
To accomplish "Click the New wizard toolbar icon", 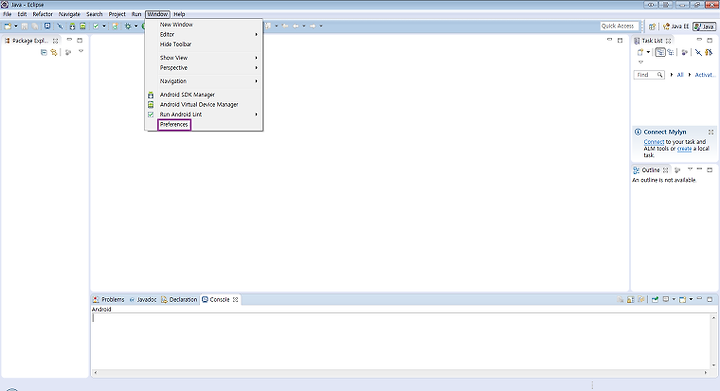I will coord(8,26).
